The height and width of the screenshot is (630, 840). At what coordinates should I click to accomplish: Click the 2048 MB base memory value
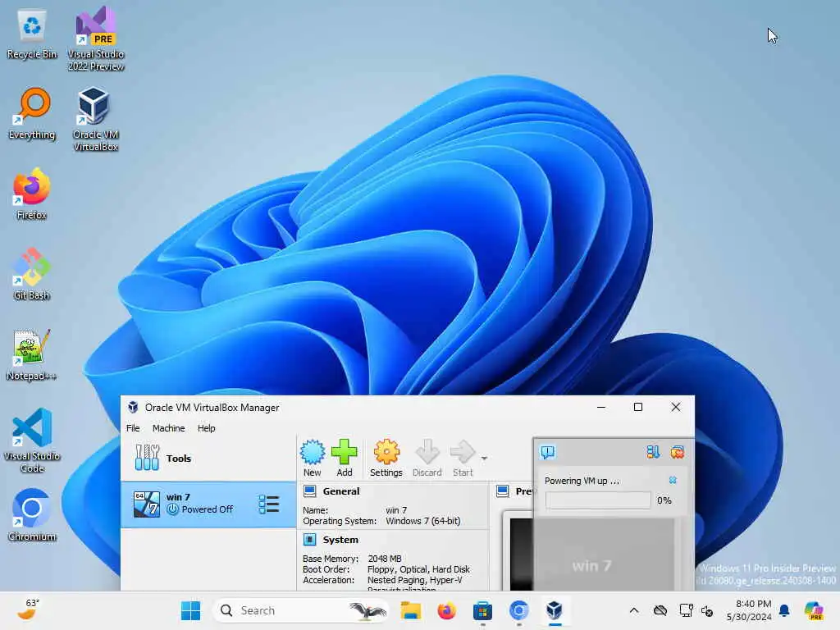pos(385,558)
